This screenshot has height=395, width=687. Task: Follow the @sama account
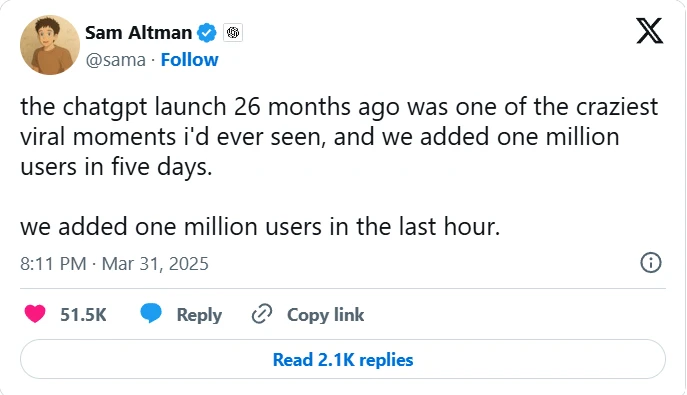(x=189, y=60)
